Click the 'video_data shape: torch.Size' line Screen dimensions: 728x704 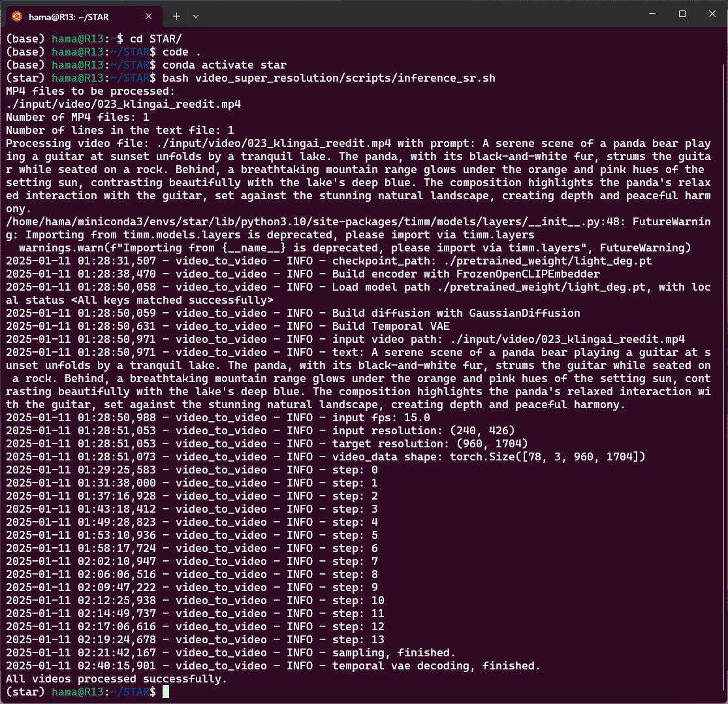tap(325, 456)
